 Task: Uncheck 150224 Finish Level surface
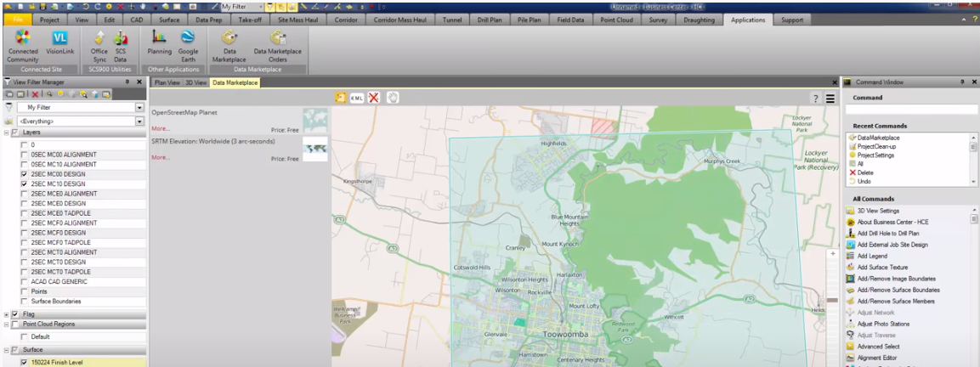click(25, 362)
